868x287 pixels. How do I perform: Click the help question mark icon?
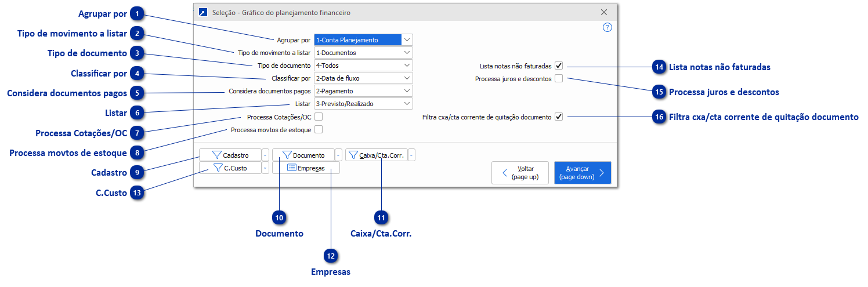pyautogui.click(x=607, y=27)
